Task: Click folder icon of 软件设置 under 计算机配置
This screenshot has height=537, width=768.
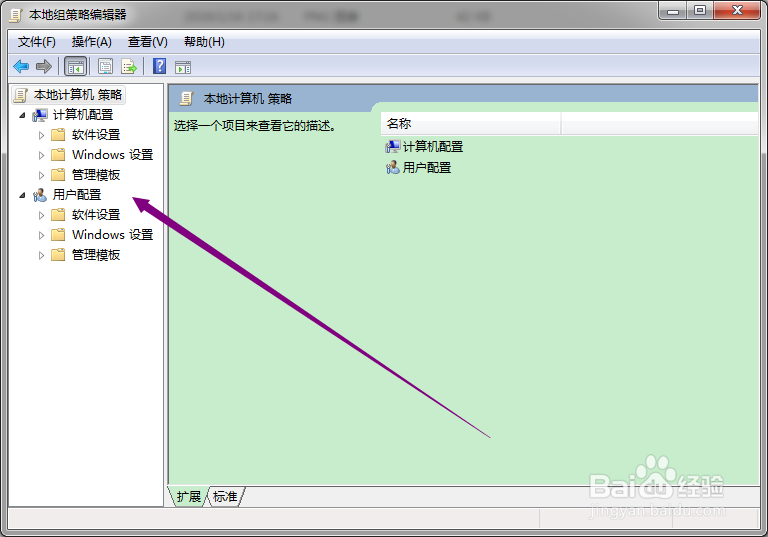Action: (58, 135)
